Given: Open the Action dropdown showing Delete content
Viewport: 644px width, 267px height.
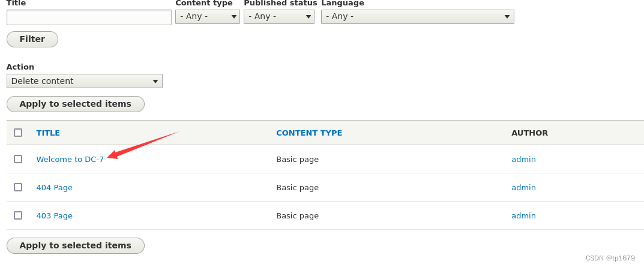Looking at the screenshot, I should tap(85, 81).
